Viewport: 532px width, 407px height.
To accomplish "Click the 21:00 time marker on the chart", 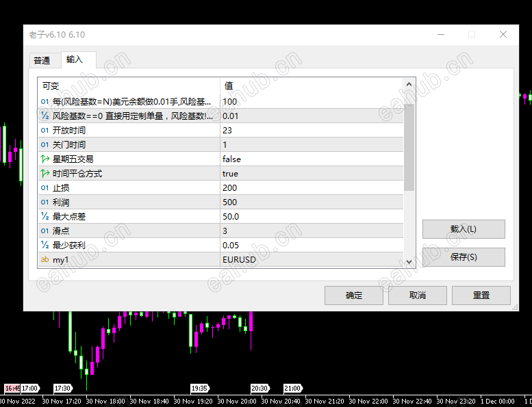I will tap(292, 388).
